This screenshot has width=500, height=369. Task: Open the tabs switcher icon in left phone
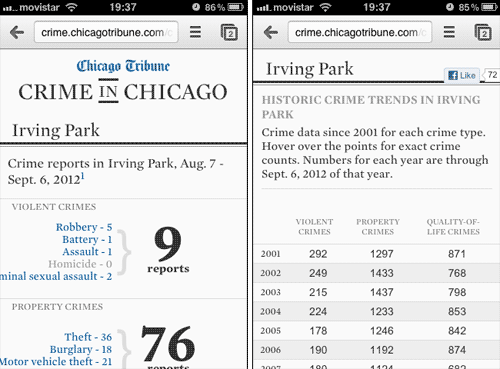pos(229,32)
